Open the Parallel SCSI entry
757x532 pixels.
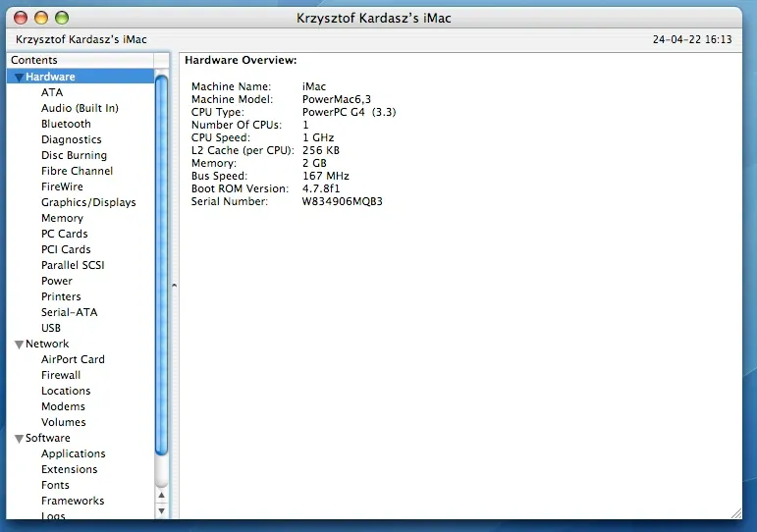coord(73,265)
